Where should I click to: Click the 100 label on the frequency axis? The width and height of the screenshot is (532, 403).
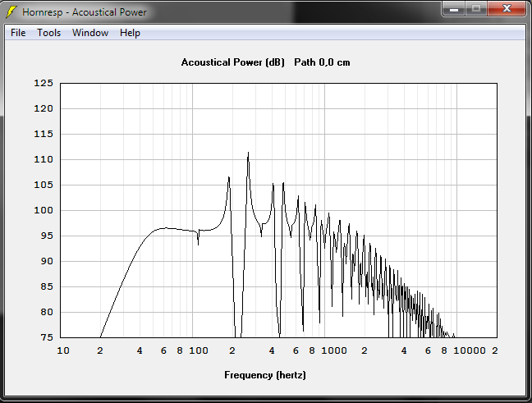click(x=199, y=350)
